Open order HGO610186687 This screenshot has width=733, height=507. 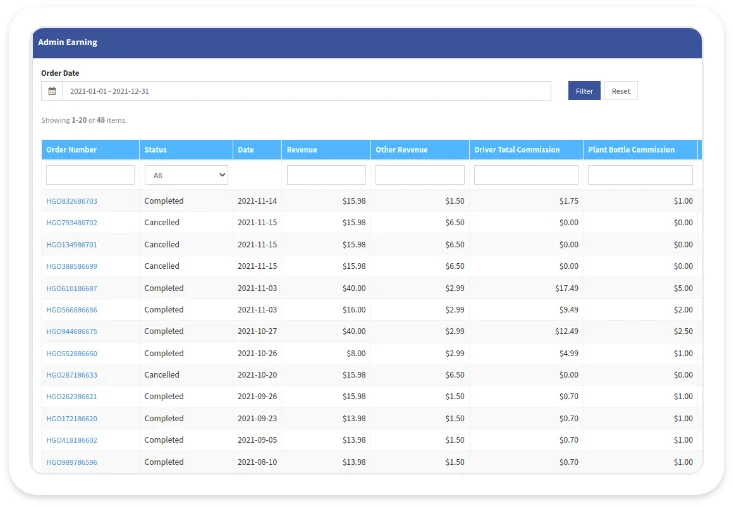(x=72, y=288)
